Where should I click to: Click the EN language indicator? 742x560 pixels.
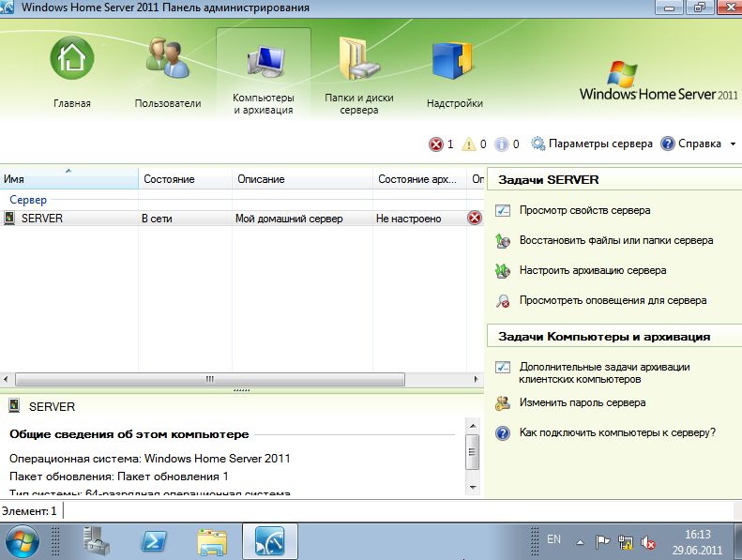click(x=553, y=539)
